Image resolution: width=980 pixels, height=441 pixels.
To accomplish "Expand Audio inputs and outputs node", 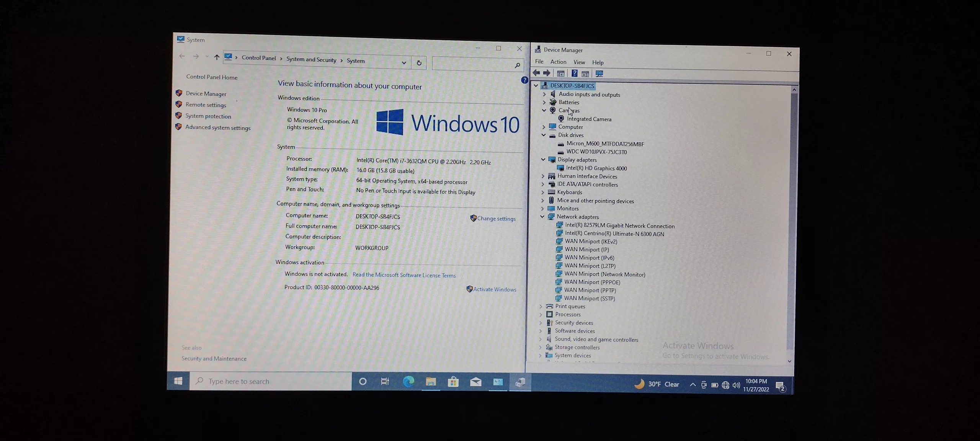I will (x=544, y=94).
